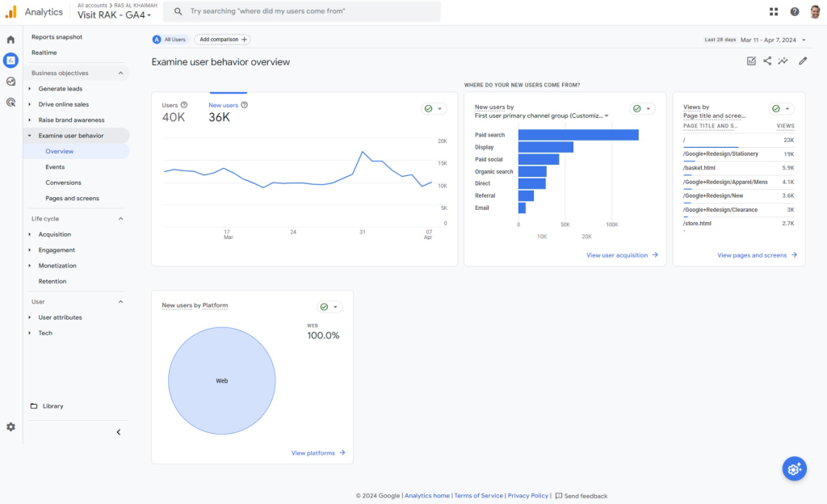Open Reports snapshot
Screen dimensions: 827x504
pos(57,37)
